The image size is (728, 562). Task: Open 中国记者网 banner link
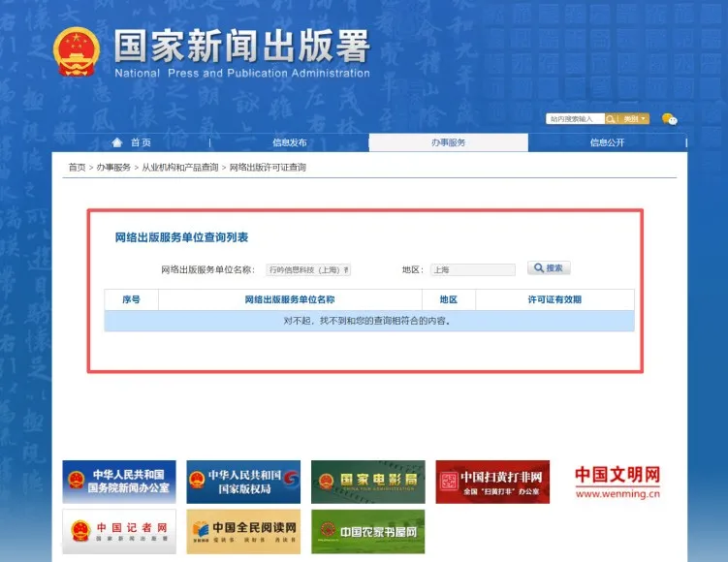[x=119, y=531]
